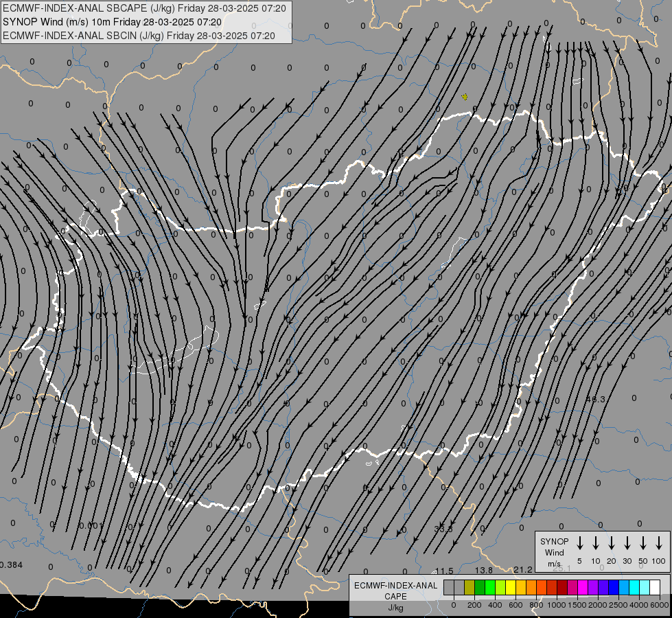The image size is (672, 618).
Task: Pick the pure yellow CAPE legend swatch
Action: click(511, 587)
